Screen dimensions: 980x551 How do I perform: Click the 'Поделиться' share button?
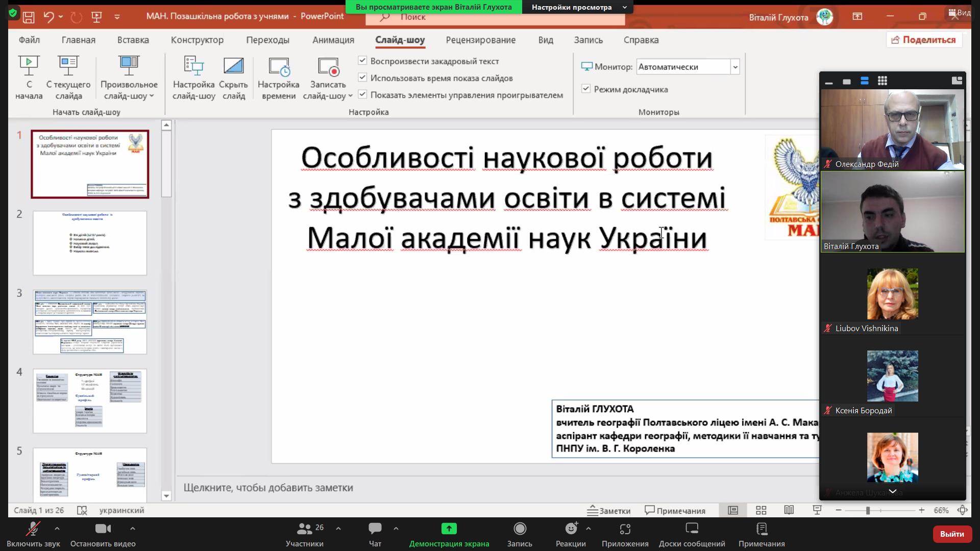click(x=924, y=40)
